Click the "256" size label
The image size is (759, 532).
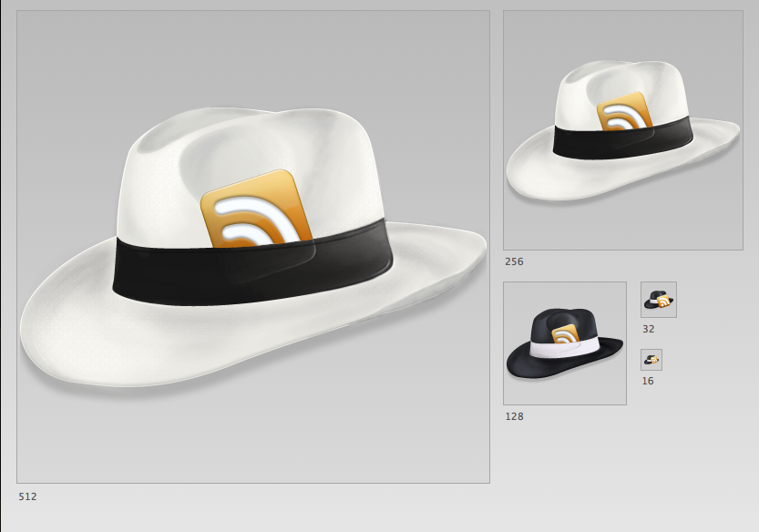tap(514, 261)
